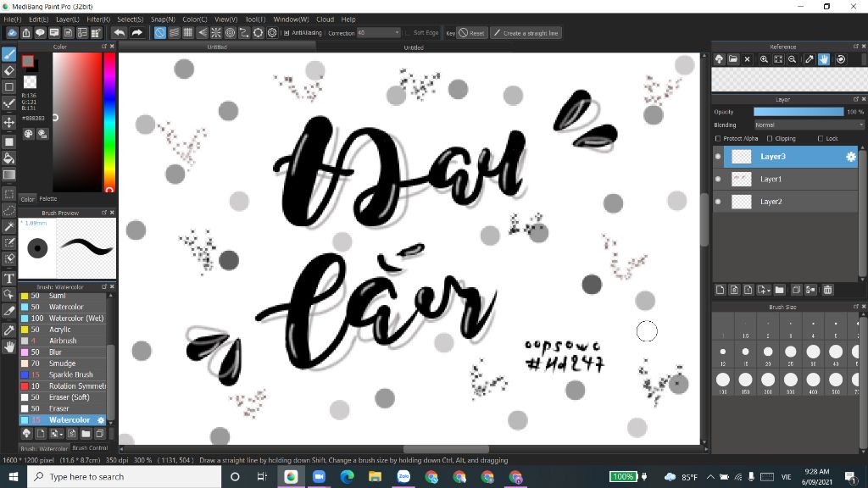
Task: Select the Brush tool in left toolbar
Action: pyautogui.click(x=8, y=54)
